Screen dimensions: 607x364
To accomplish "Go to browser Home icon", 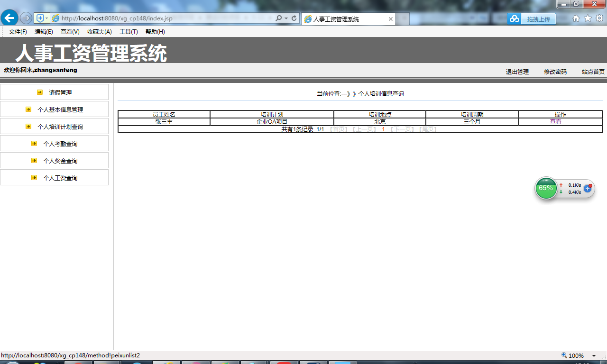I will 576,18.
